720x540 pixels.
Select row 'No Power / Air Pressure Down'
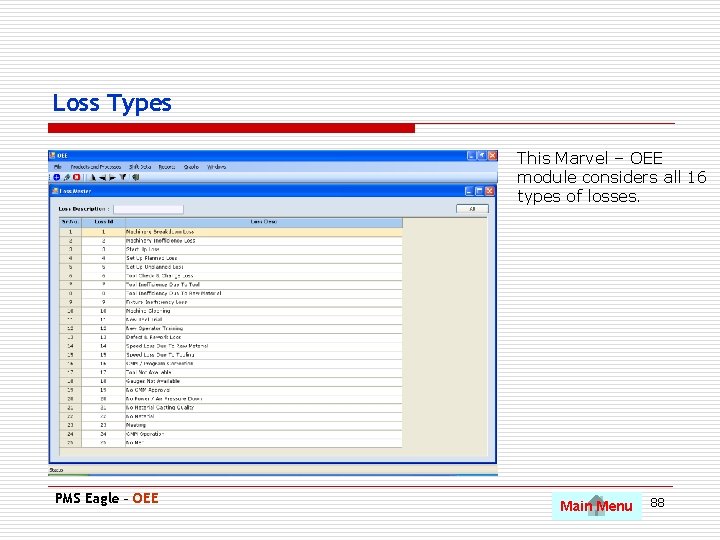click(x=231, y=399)
